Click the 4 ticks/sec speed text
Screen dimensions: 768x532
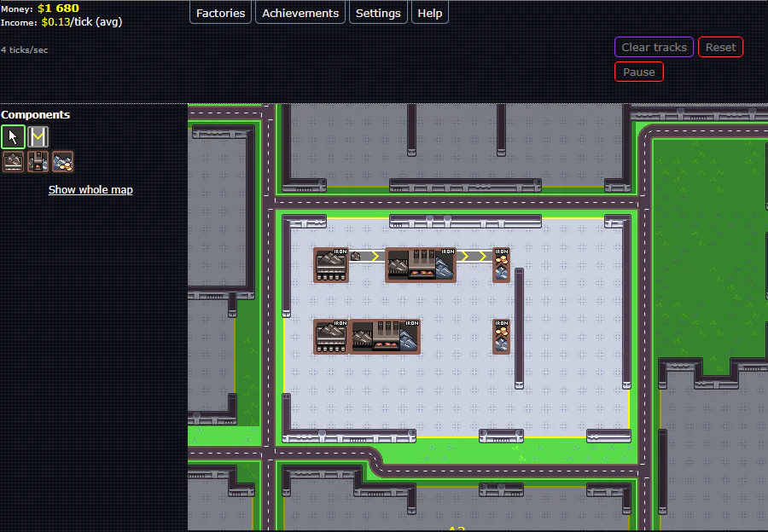click(25, 50)
